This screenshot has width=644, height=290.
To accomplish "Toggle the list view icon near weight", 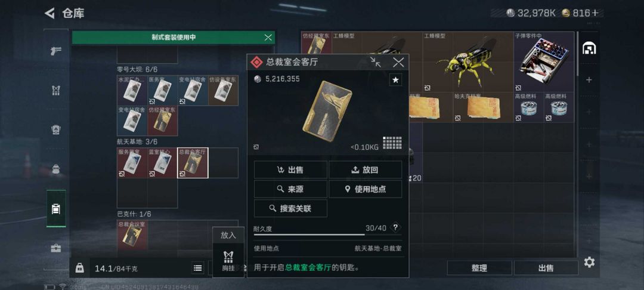I will pos(197,269).
